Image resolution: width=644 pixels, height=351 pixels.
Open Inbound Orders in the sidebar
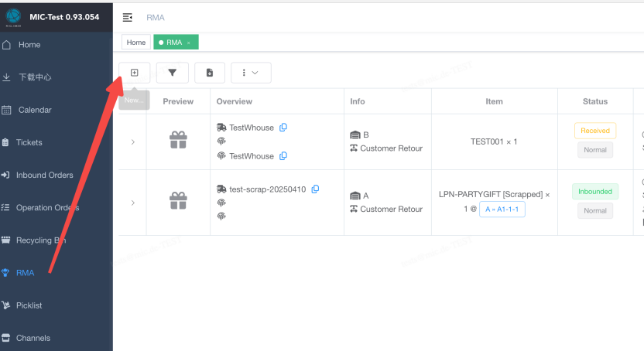(x=44, y=175)
